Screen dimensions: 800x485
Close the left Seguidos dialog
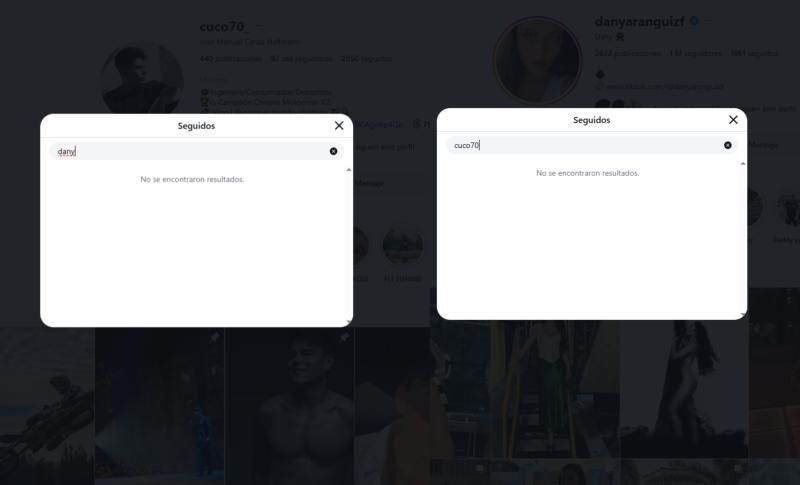[x=339, y=125]
